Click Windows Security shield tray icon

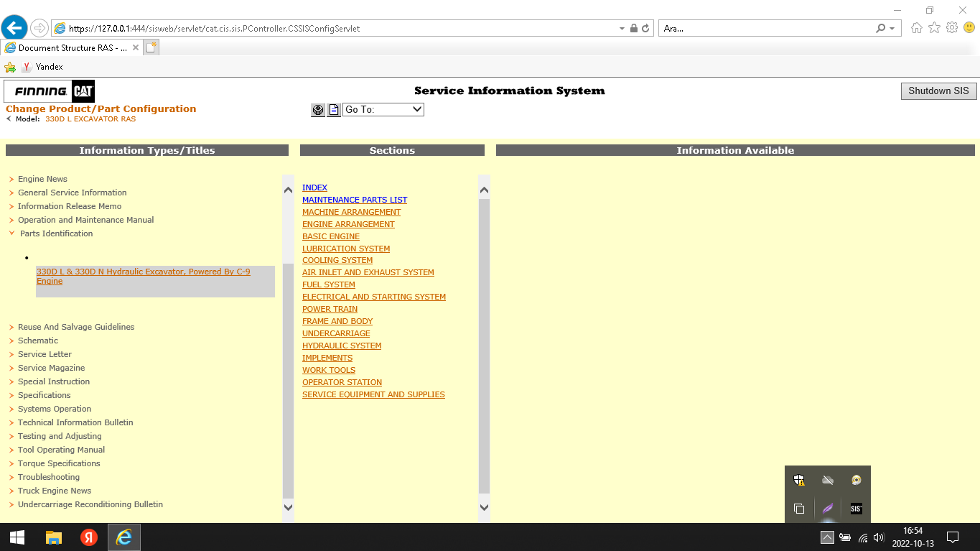coord(799,480)
